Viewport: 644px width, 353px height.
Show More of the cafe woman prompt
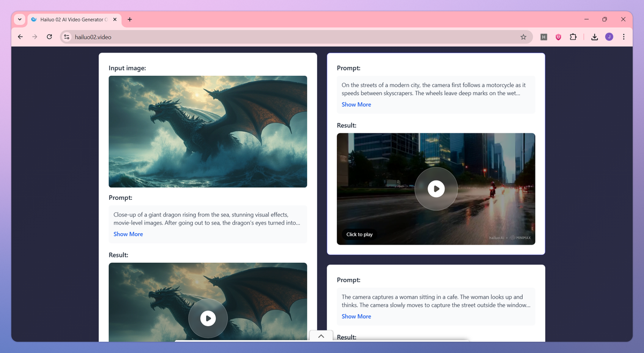tap(356, 316)
